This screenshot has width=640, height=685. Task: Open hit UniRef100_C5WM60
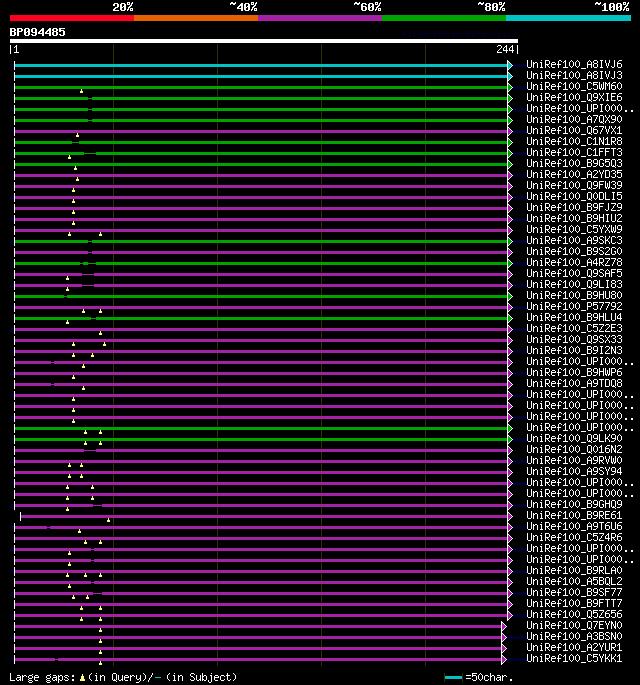[574, 86]
